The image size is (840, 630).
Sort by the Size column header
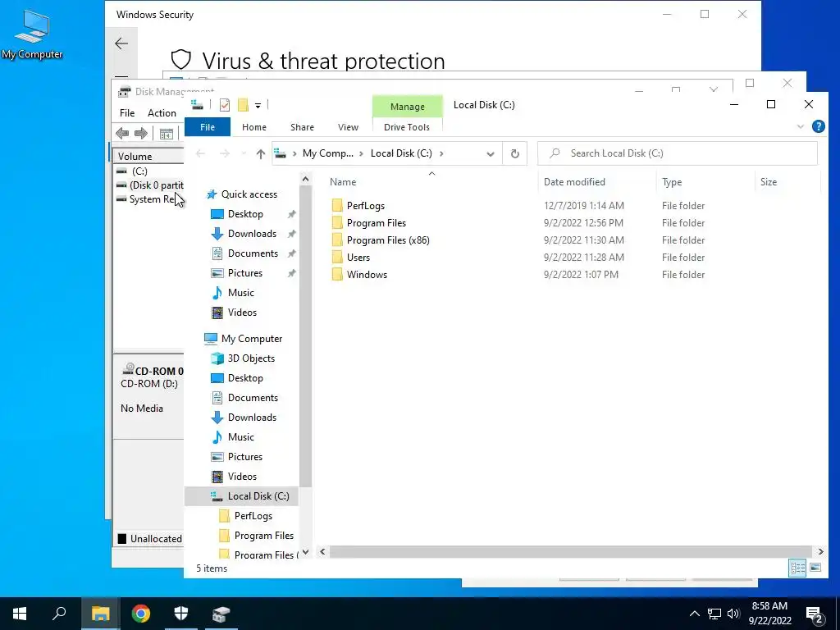click(768, 182)
